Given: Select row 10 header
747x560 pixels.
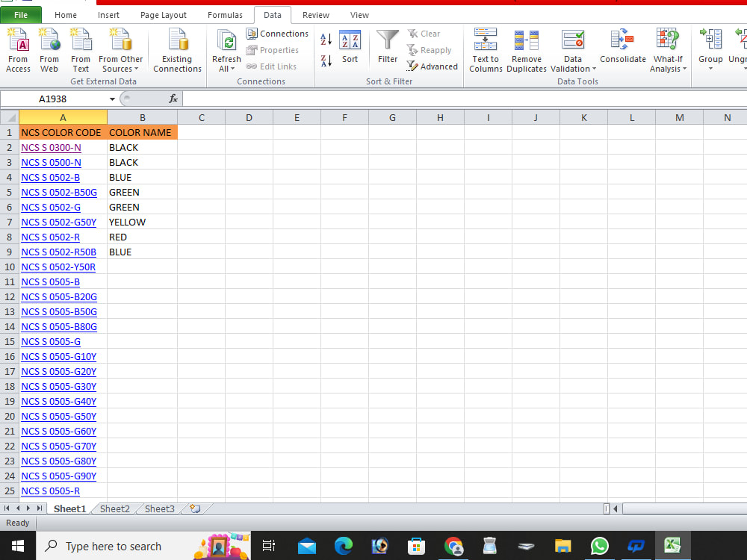Looking at the screenshot, I should (x=10, y=267).
